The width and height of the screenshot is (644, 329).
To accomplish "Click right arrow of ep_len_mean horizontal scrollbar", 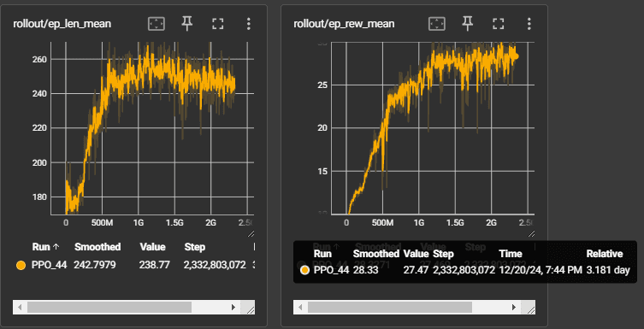I will pos(233,308).
